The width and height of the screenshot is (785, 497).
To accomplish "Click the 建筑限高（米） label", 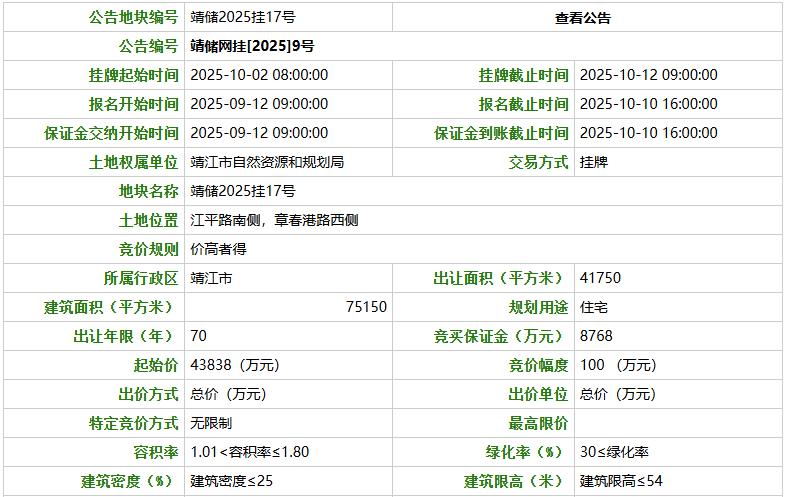I will (x=516, y=481).
